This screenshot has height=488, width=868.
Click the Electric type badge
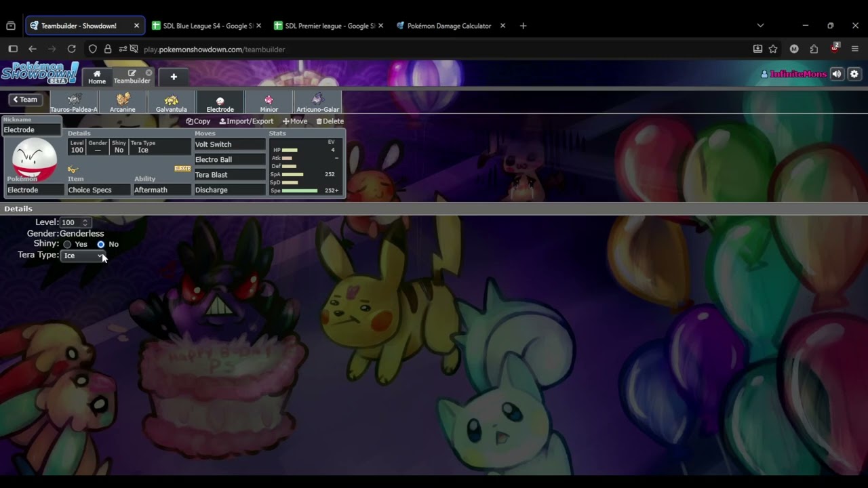click(x=182, y=169)
